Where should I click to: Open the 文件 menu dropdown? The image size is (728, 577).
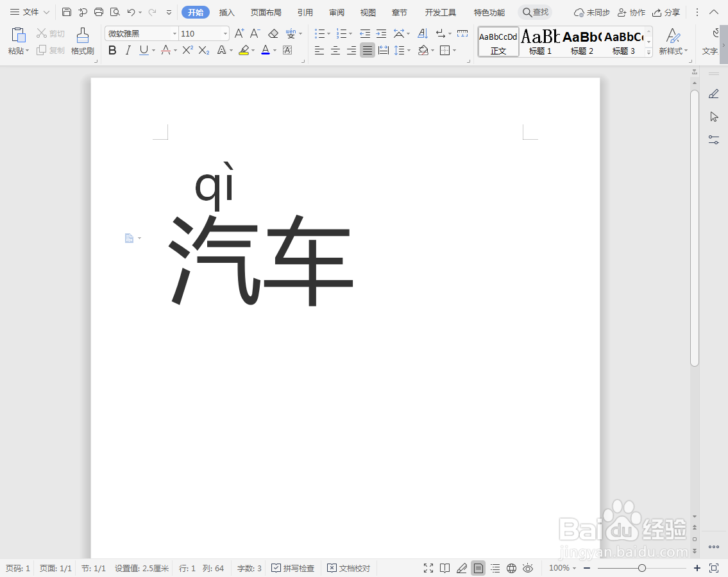coord(30,12)
